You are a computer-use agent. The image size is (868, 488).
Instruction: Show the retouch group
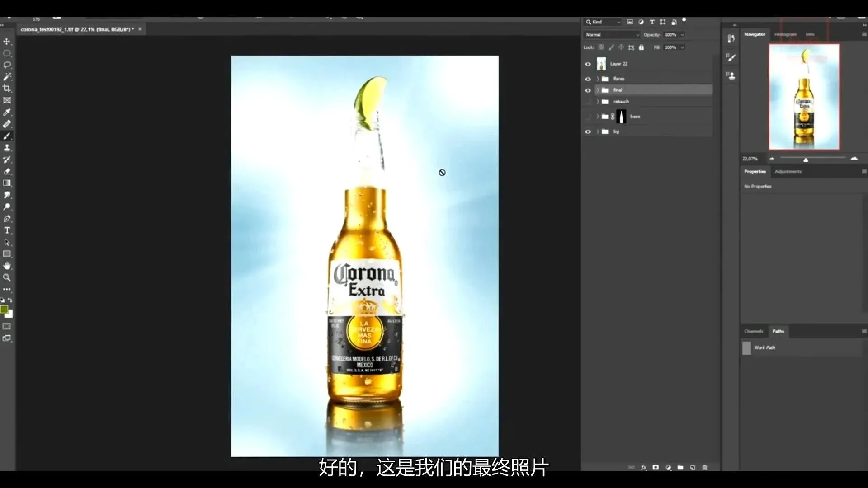pyautogui.click(x=588, y=102)
